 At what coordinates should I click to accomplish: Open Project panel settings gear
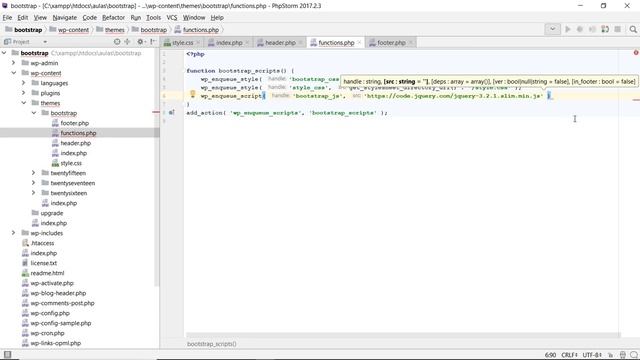click(x=140, y=42)
